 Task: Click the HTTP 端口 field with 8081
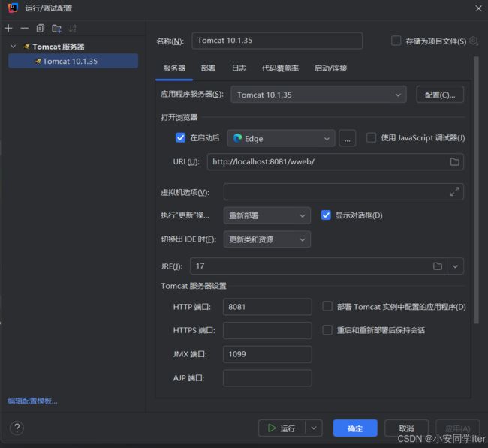point(267,307)
